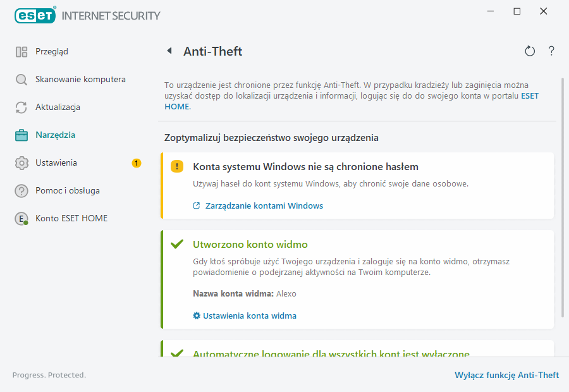Open the question mark help icon

tap(551, 51)
